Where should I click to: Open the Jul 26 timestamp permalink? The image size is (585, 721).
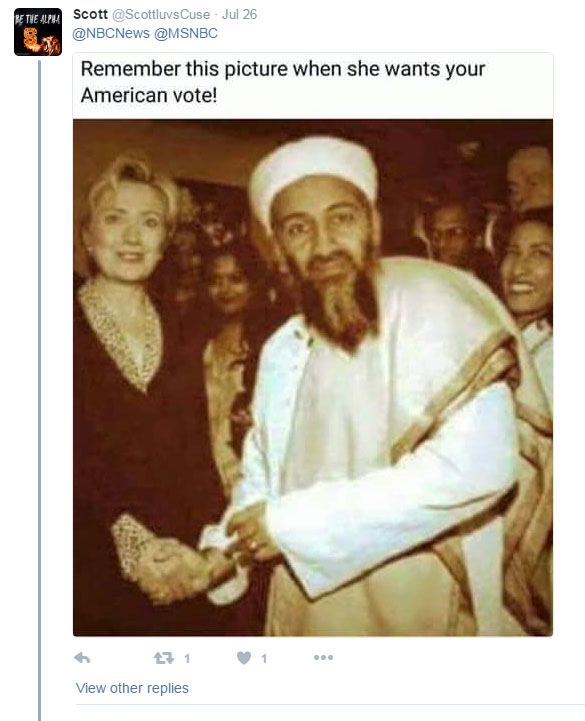(240, 14)
